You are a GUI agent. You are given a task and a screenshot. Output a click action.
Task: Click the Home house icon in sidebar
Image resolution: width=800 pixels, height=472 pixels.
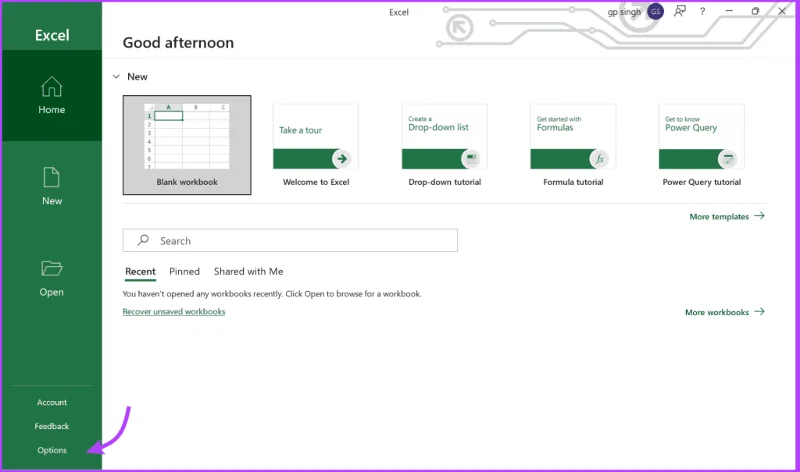coord(52,86)
